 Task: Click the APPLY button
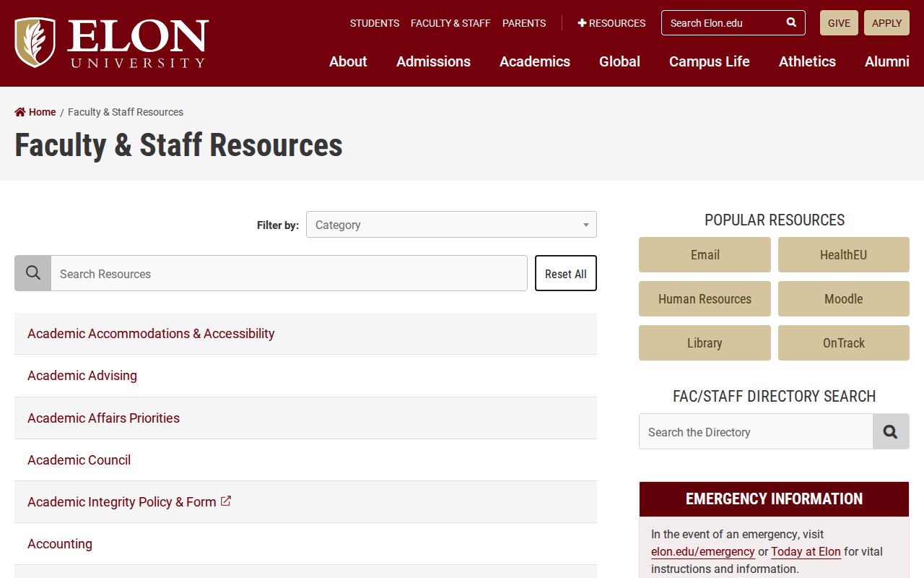[x=886, y=22]
